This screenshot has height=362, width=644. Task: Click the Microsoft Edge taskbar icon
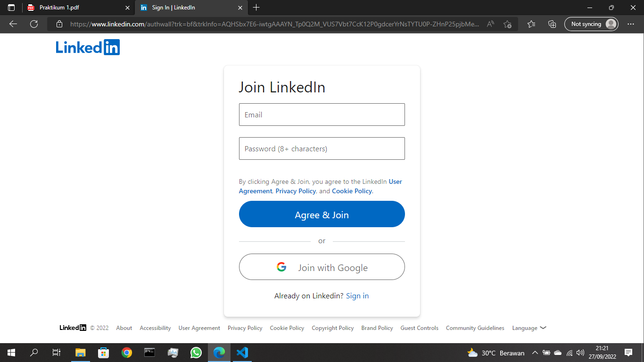pos(219,353)
